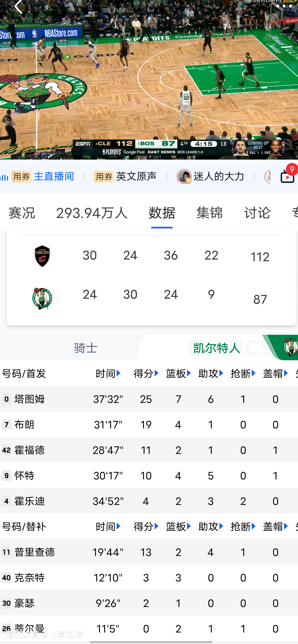
Task: Open player 塔图姆 row
Action: pyautogui.click(x=30, y=399)
